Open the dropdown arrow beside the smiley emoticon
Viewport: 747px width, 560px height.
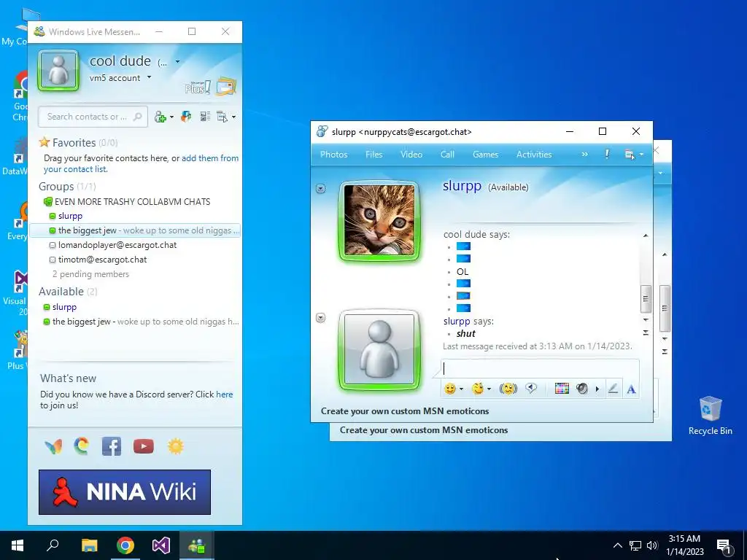click(461, 389)
